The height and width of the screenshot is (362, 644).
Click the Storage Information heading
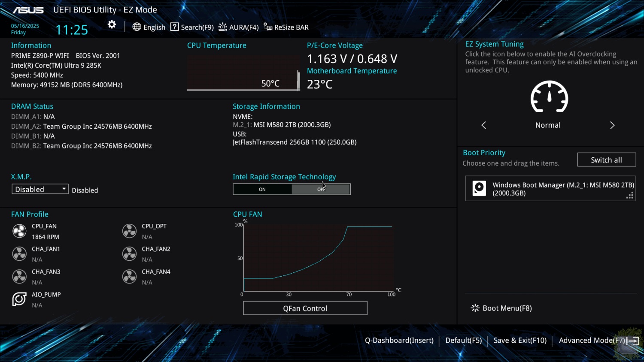[266, 106]
